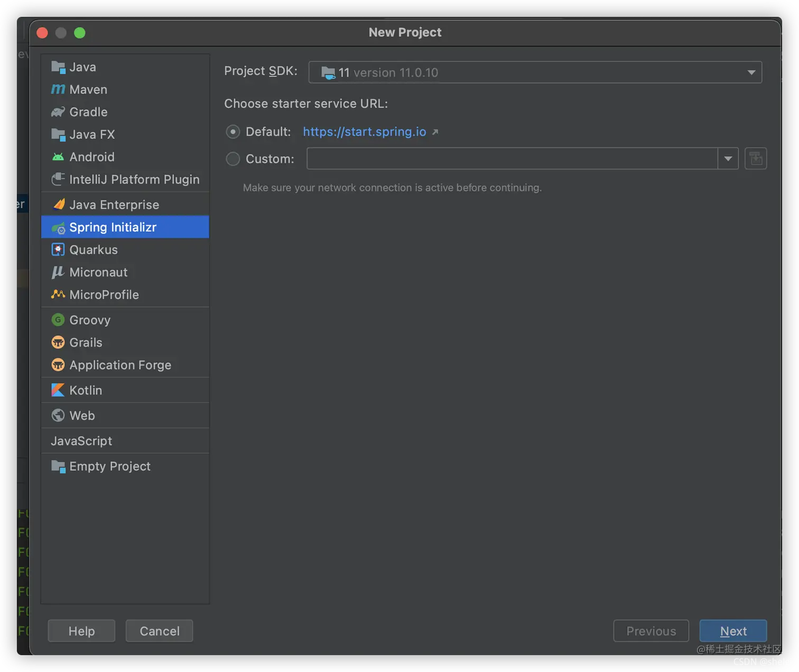Close the New Project dialog
The height and width of the screenshot is (672, 799).
click(x=42, y=33)
